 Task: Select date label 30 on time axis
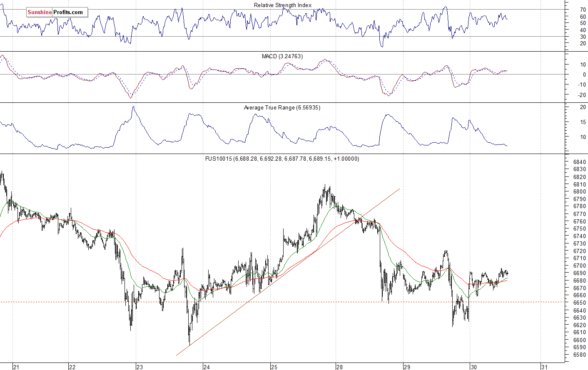pos(473,367)
